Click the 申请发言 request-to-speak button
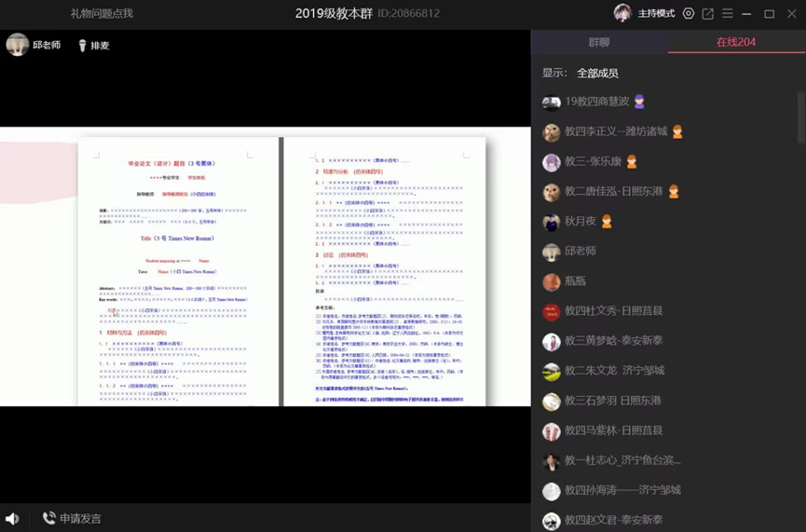The width and height of the screenshot is (806, 532). [x=72, y=518]
